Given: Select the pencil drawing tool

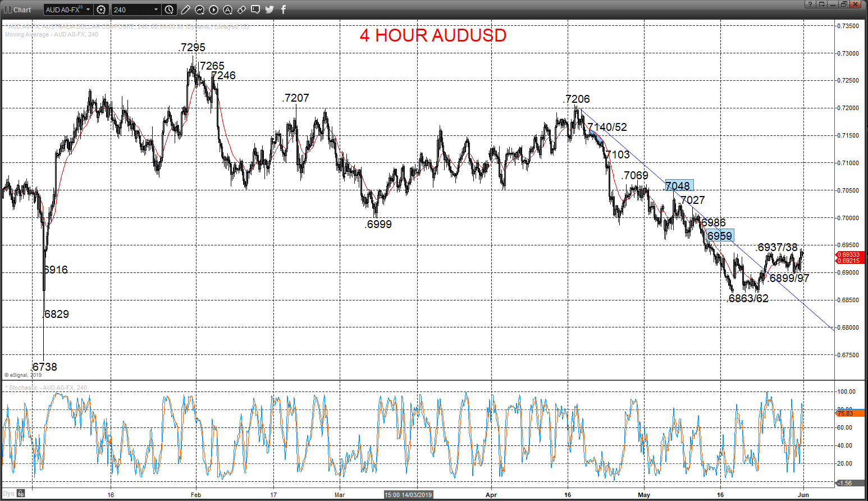Looking at the screenshot, I should [x=185, y=10].
